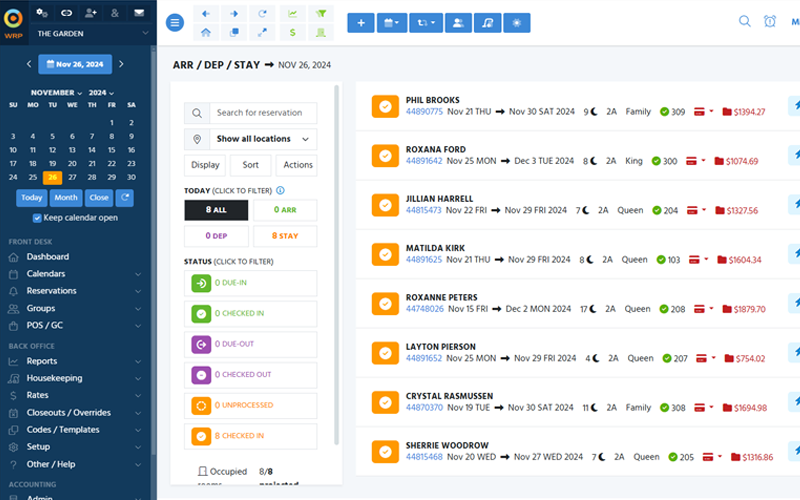Click the blue plus new reservation button
This screenshot has height=500, width=800.
(361, 23)
